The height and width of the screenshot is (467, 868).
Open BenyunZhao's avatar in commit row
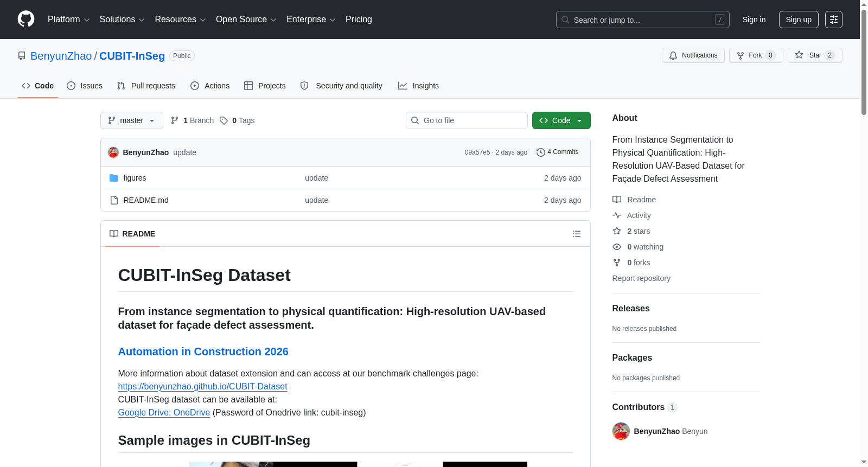(113, 152)
